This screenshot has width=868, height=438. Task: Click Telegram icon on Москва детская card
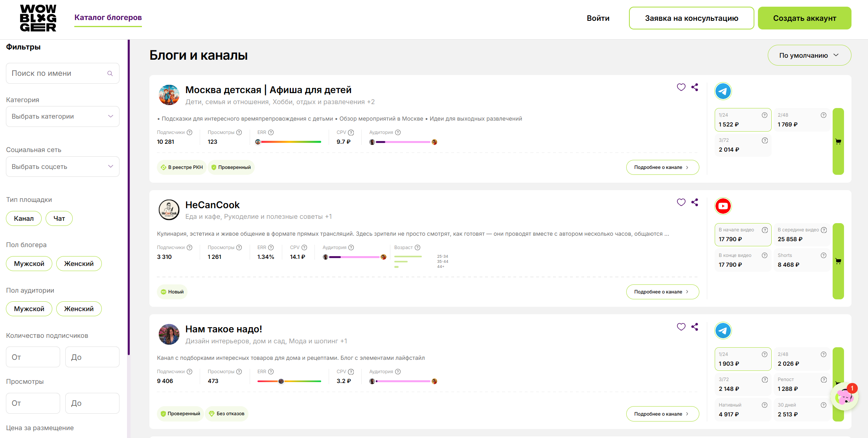723,92
